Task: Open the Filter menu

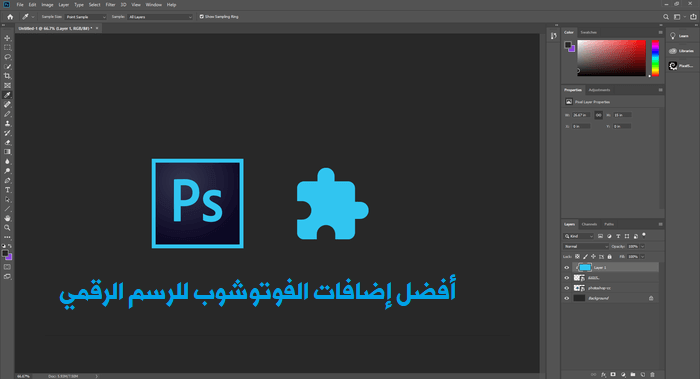Action: click(x=110, y=4)
